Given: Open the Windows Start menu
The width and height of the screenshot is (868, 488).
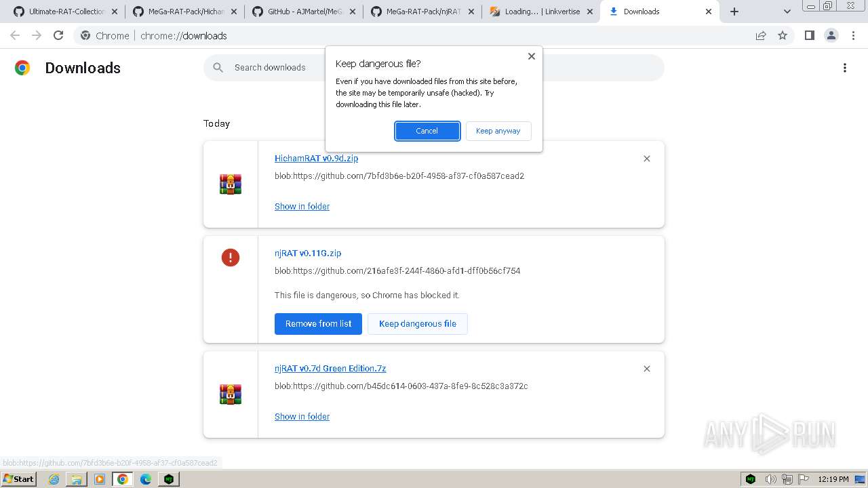Looking at the screenshot, I should (18, 479).
